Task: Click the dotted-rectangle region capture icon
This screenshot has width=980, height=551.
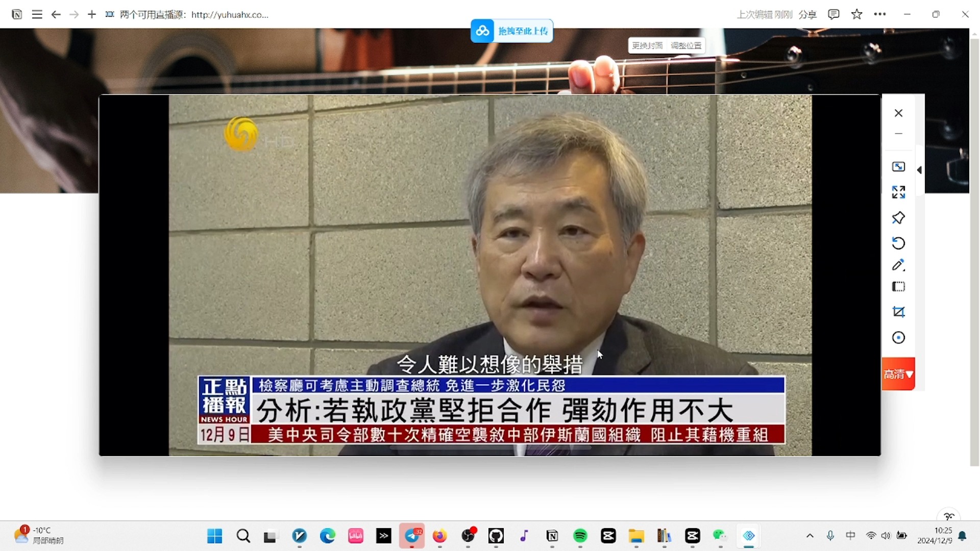Action: pos(898,287)
